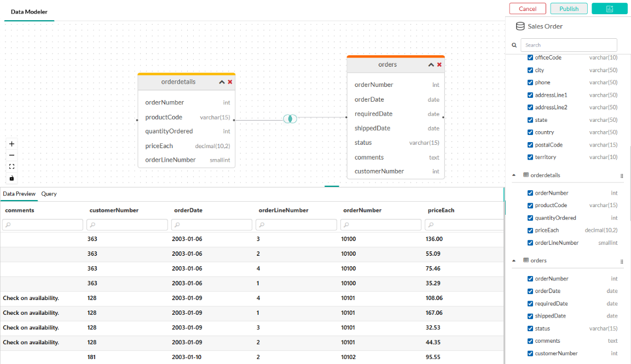Uncheck quantityOrdered in sidebar
The image size is (631, 364).
[530, 218]
